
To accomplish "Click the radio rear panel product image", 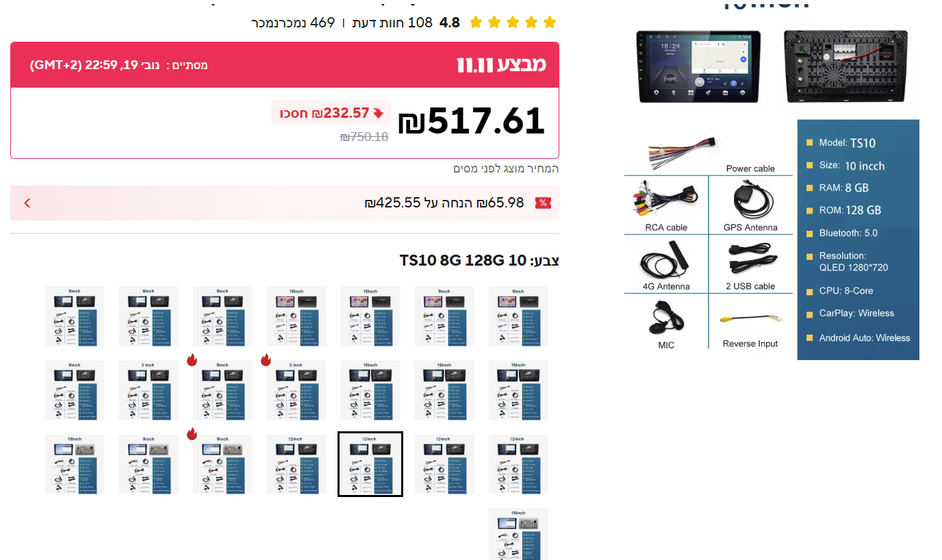I will point(845,66).
